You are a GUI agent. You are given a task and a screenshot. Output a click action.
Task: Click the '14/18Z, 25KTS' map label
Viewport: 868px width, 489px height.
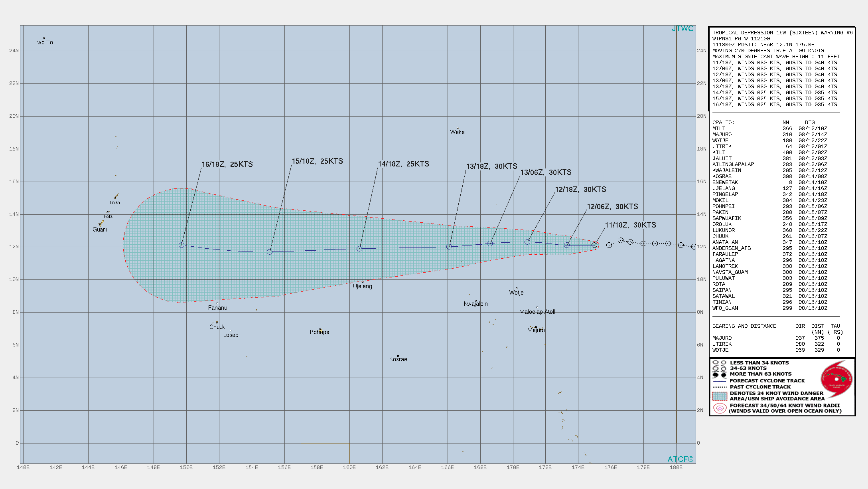(x=404, y=164)
